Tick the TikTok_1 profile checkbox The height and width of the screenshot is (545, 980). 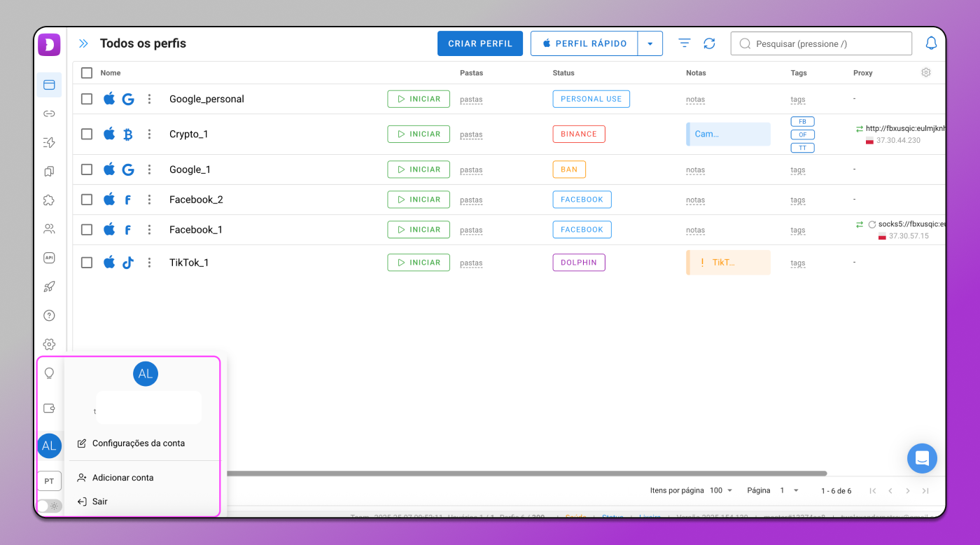coord(87,263)
